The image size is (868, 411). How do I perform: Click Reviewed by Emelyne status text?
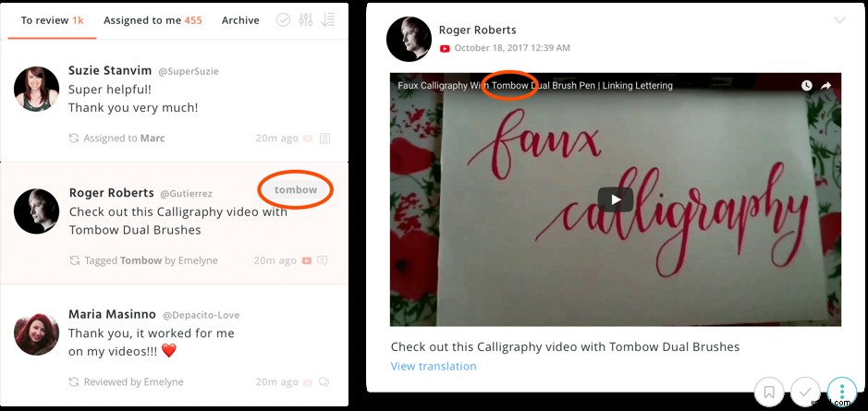[x=133, y=381]
